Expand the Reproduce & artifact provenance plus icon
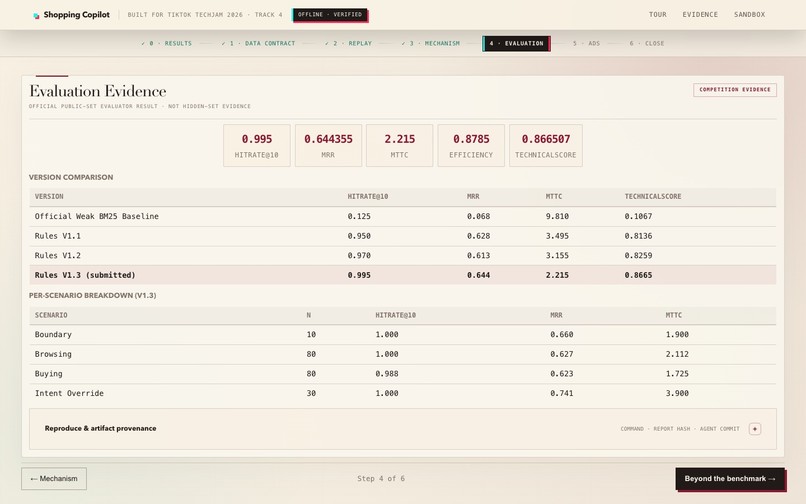The height and width of the screenshot is (504, 806). point(755,429)
